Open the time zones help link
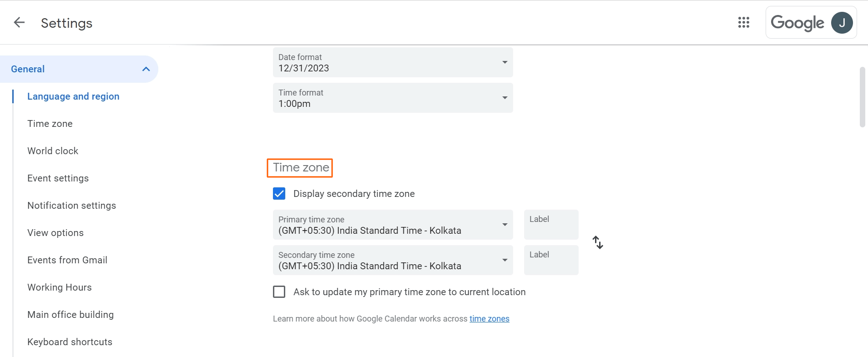 pyautogui.click(x=489, y=319)
